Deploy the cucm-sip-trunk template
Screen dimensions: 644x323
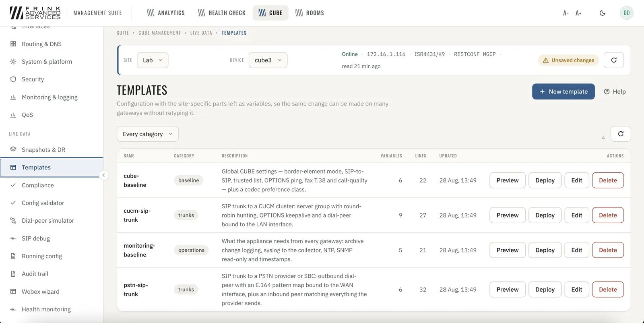(x=545, y=215)
